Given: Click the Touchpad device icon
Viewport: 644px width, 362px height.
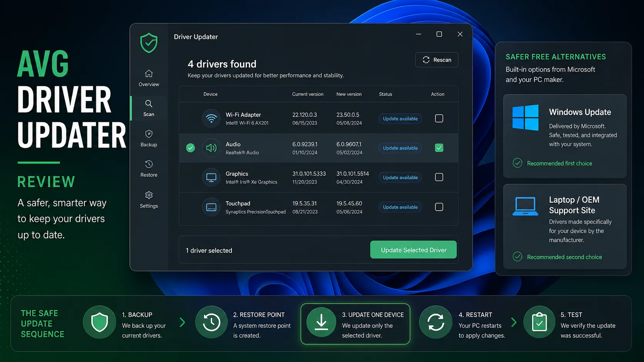Looking at the screenshot, I should pos(211,207).
